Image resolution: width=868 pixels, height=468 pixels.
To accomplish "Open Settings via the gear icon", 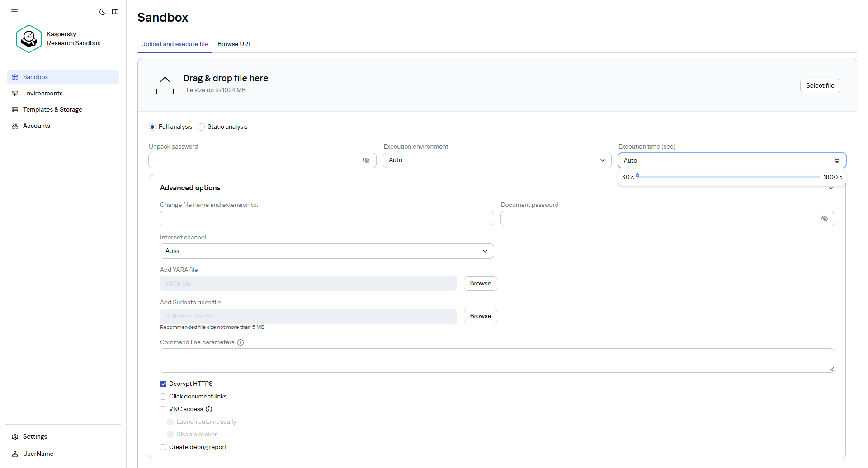I will [15, 437].
